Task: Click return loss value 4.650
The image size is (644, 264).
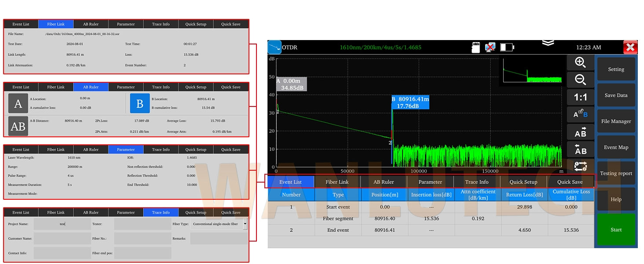Action: (524, 230)
